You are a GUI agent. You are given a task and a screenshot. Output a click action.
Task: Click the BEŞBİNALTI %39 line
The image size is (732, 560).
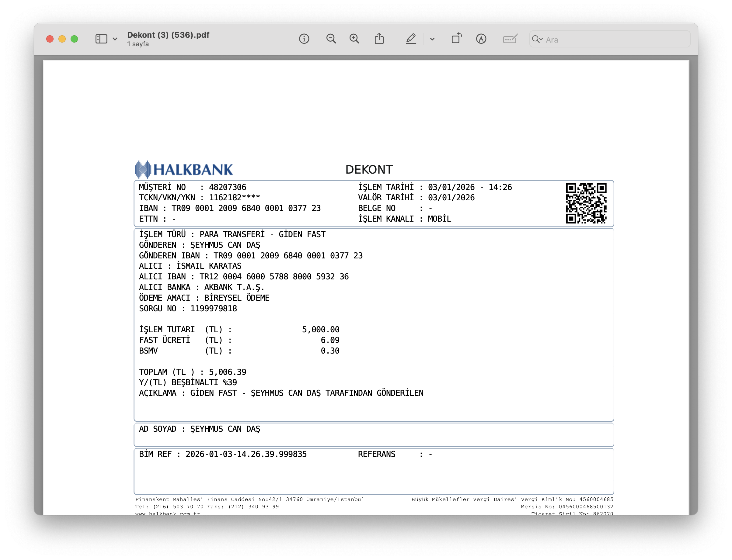click(x=188, y=383)
